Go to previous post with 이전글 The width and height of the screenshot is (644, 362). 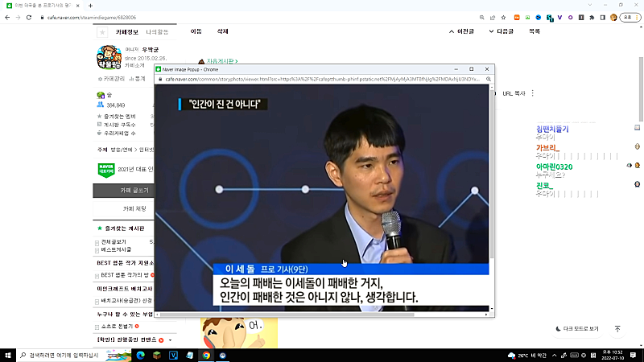(x=460, y=31)
